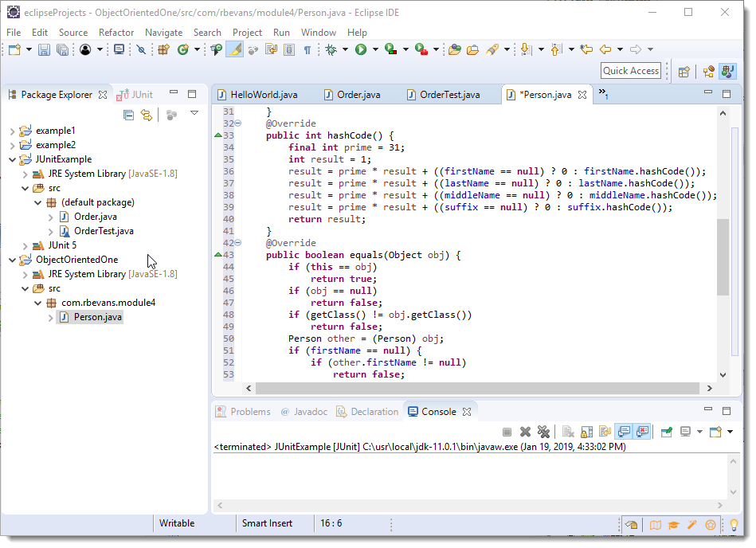
Task: Collapse com.rbevans.module4 package
Action: pyautogui.click(x=37, y=303)
